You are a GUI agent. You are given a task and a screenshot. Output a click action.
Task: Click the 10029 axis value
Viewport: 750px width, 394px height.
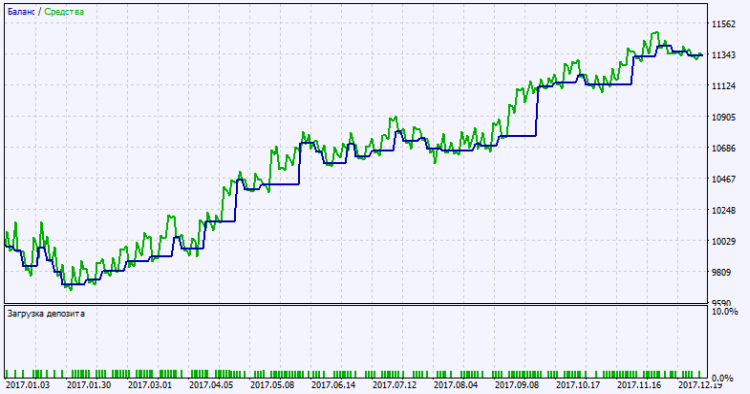[723, 241]
